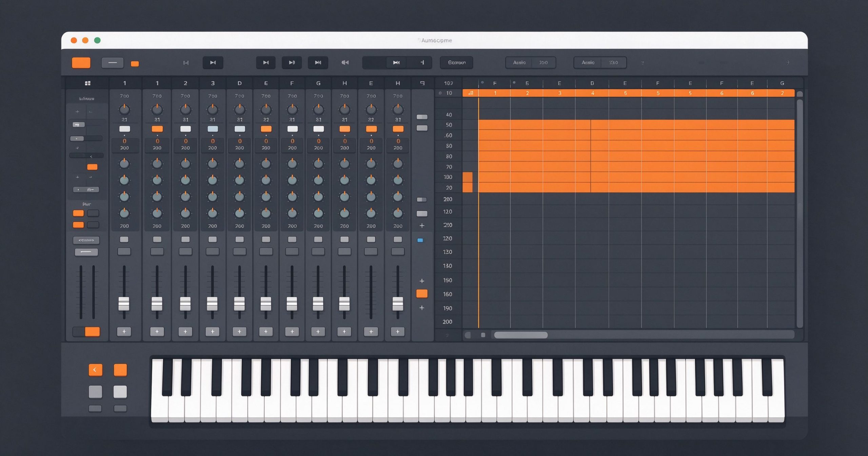Click the small bar-chart icon at the start of the orange timeline bar
The width and height of the screenshot is (868, 456).
tap(471, 93)
